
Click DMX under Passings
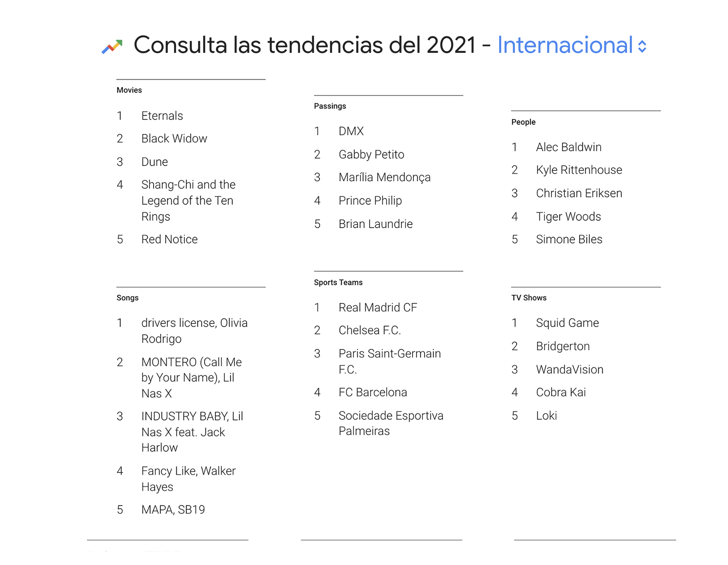[351, 131]
